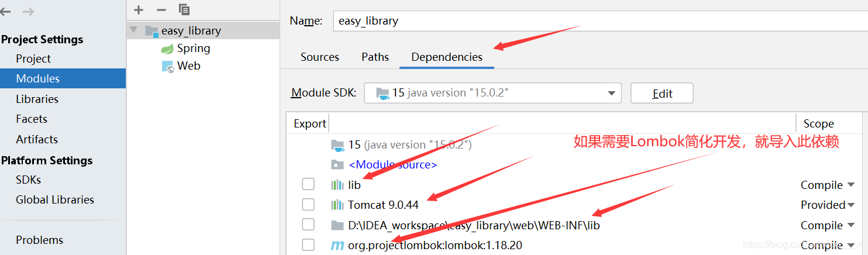Go forward with the right arrow
This screenshot has width=868, height=255.
(x=27, y=11)
